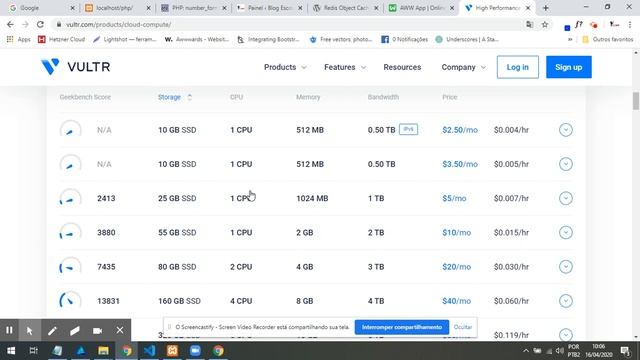The height and width of the screenshot is (360, 640).
Task: Select the Screencastify pen tool
Action: (52, 330)
